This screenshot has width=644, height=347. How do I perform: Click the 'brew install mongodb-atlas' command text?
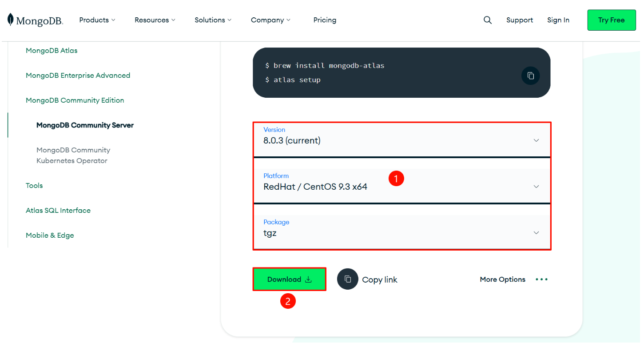(329, 66)
